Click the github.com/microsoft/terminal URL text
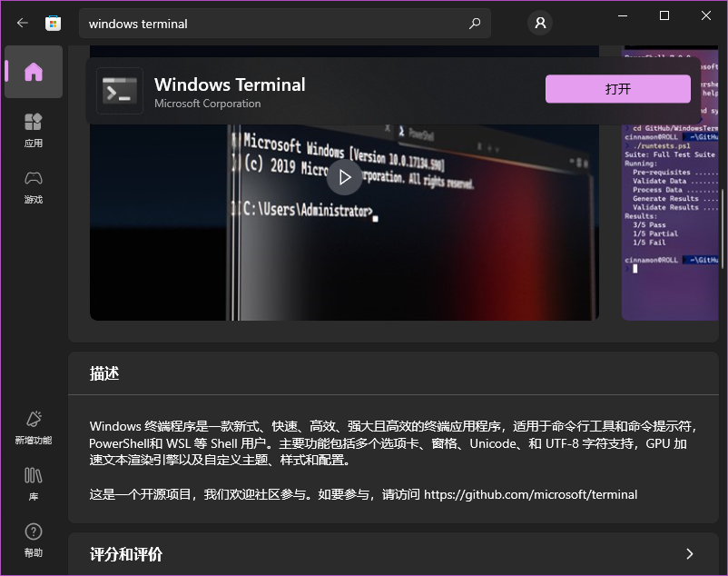728x576 pixels. click(x=531, y=494)
